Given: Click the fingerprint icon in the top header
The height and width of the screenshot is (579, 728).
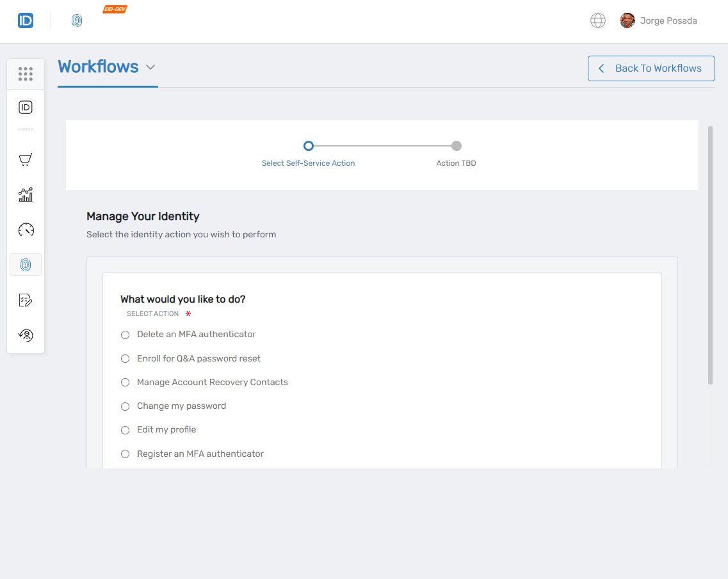Looking at the screenshot, I should click(77, 20).
